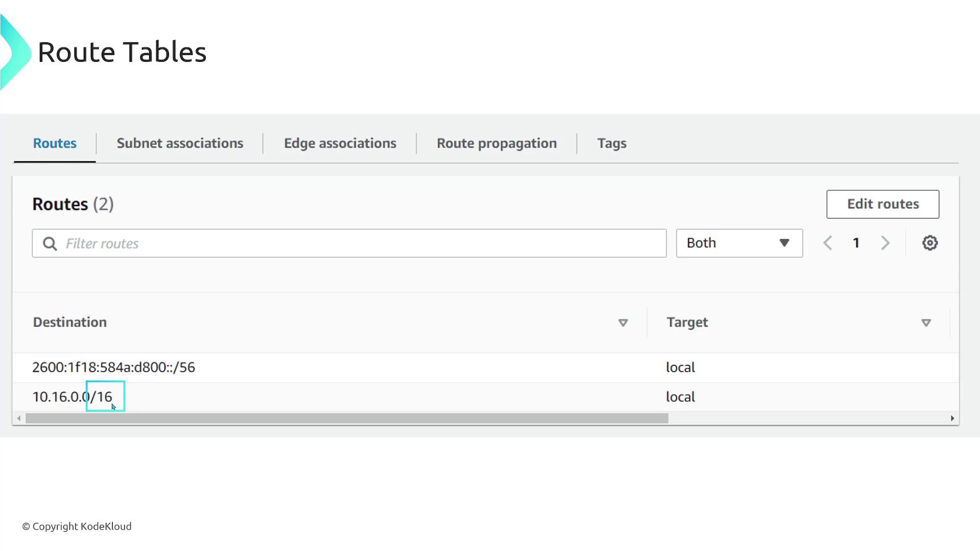
Task: Switch to Subnet associations tab
Action: [180, 143]
